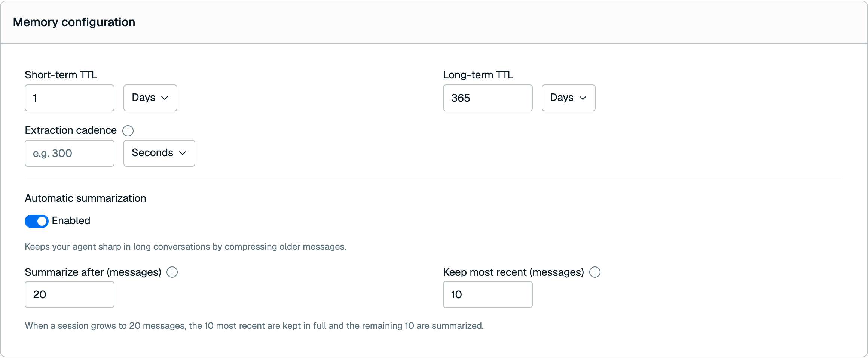
Task: Click the Automatic summarization section label
Action: coord(86,198)
